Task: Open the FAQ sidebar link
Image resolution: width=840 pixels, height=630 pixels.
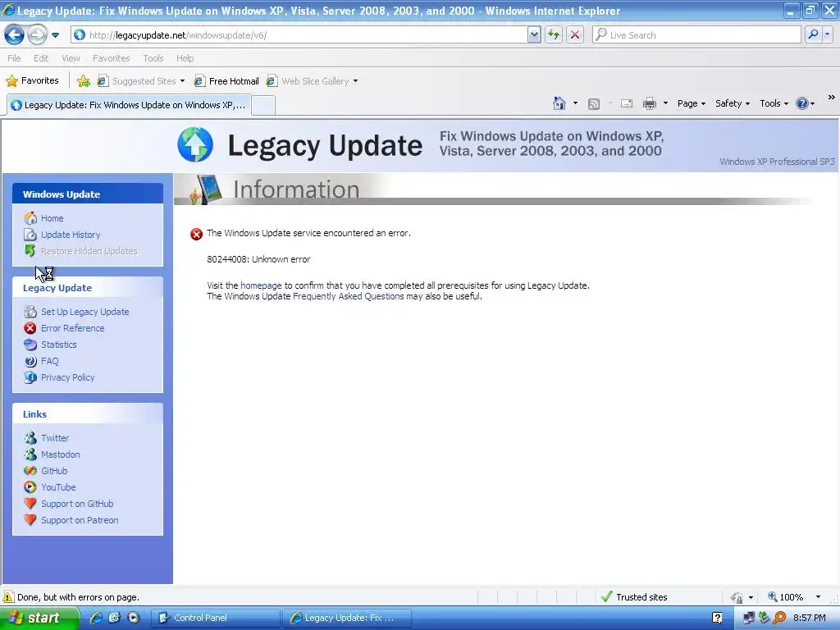Action: [x=49, y=361]
